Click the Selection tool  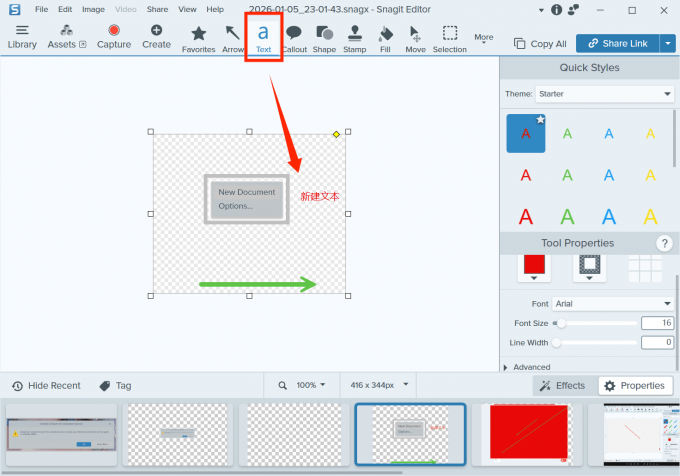tap(450, 37)
